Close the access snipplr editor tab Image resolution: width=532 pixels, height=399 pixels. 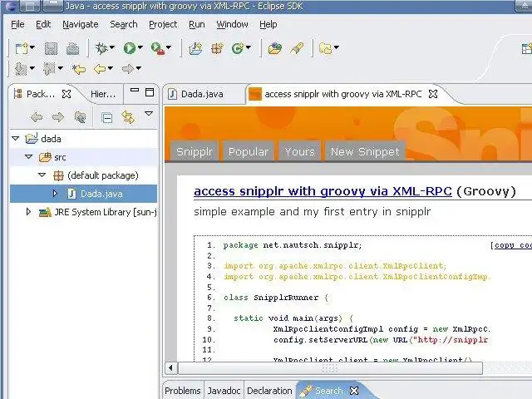coord(433,94)
